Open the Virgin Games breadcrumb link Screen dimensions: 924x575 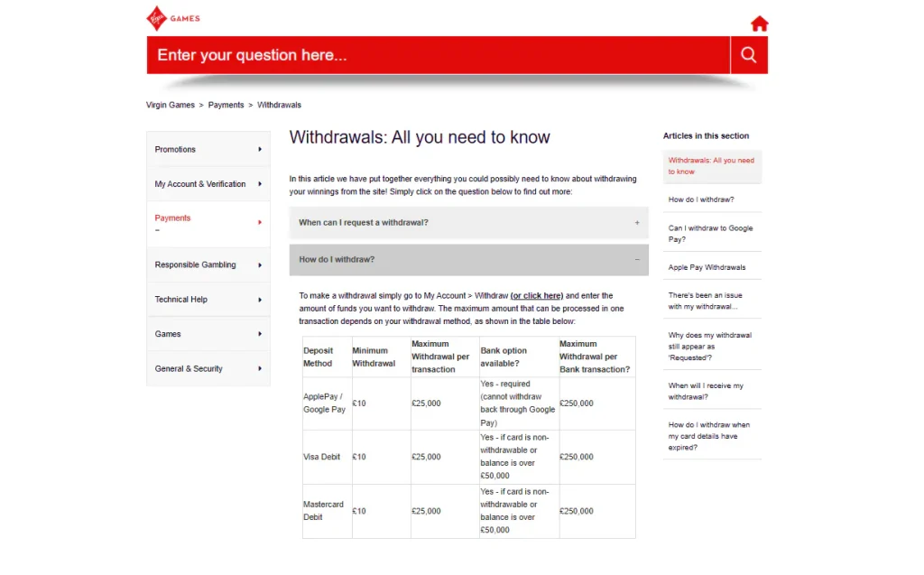(171, 105)
